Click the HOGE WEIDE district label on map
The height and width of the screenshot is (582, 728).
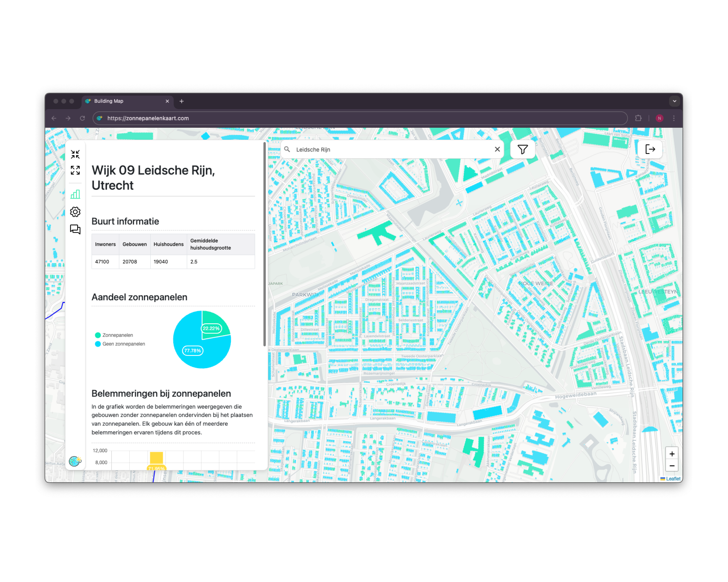click(537, 283)
